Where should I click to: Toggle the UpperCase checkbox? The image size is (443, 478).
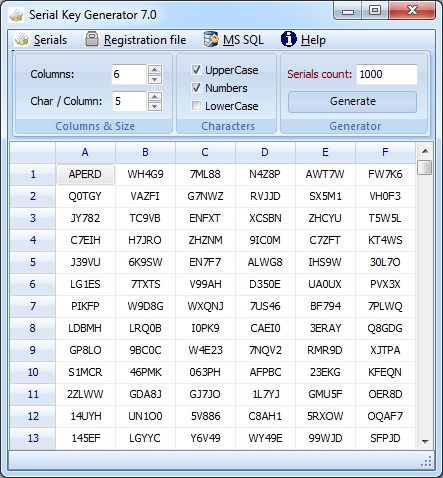196,70
